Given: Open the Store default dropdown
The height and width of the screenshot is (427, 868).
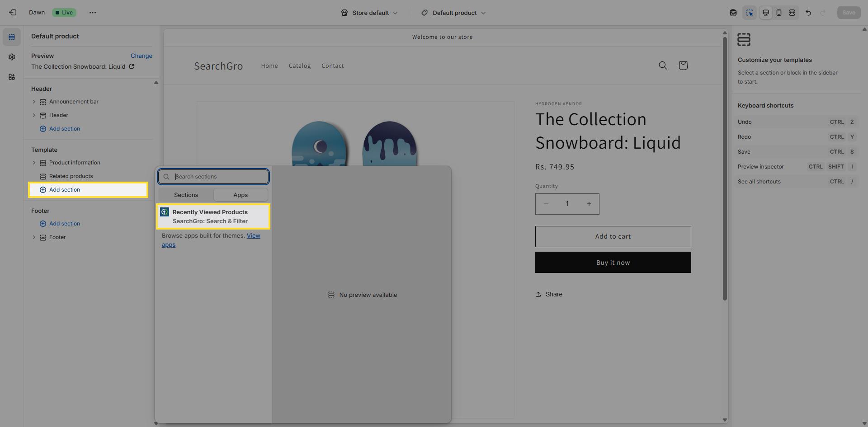Looking at the screenshot, I should tap(369, 13).
